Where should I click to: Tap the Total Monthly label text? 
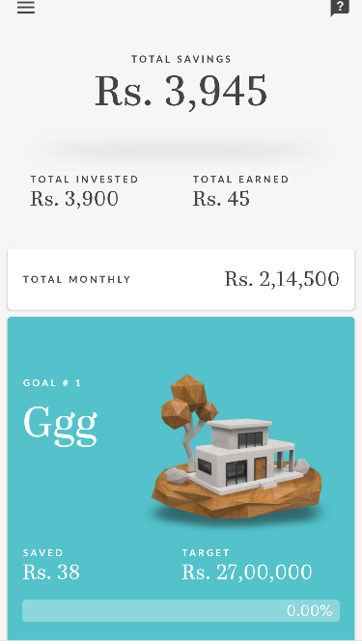click(x=77, y=280)
